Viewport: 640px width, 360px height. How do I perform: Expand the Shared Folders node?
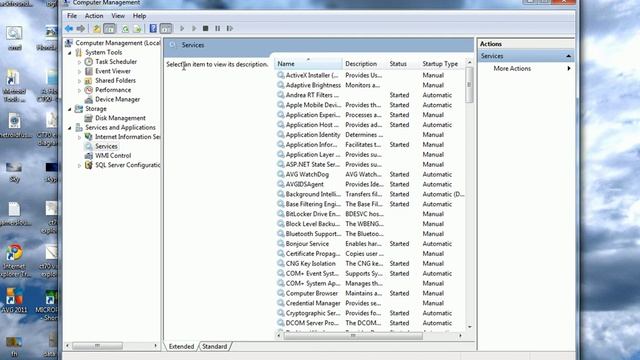79,81
